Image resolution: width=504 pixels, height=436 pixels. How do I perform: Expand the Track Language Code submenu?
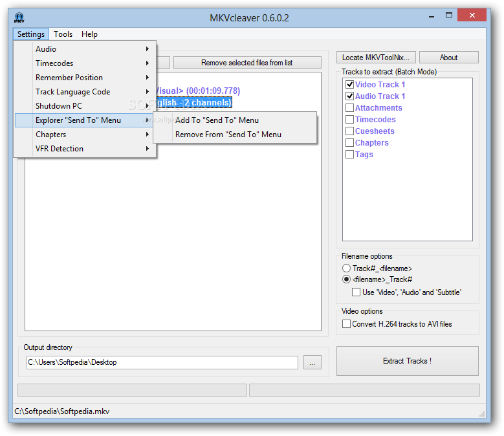[85, 92]
